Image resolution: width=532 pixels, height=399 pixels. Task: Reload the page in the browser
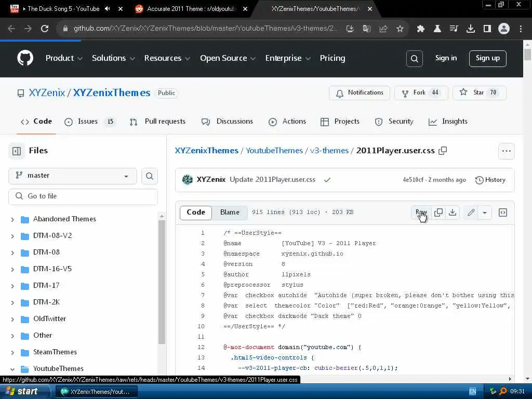click(45, 29)
